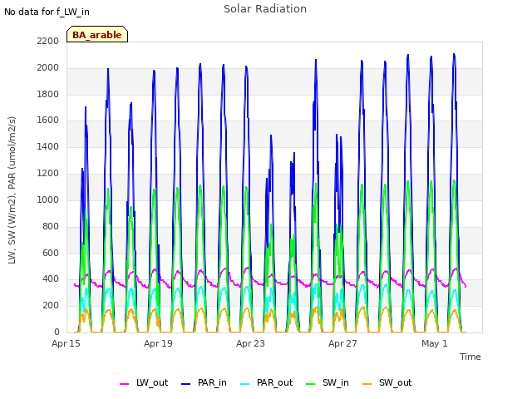Click the 400 y-axis tick label
The width and height of the screenshot is (532, 399).
[51, 279]
